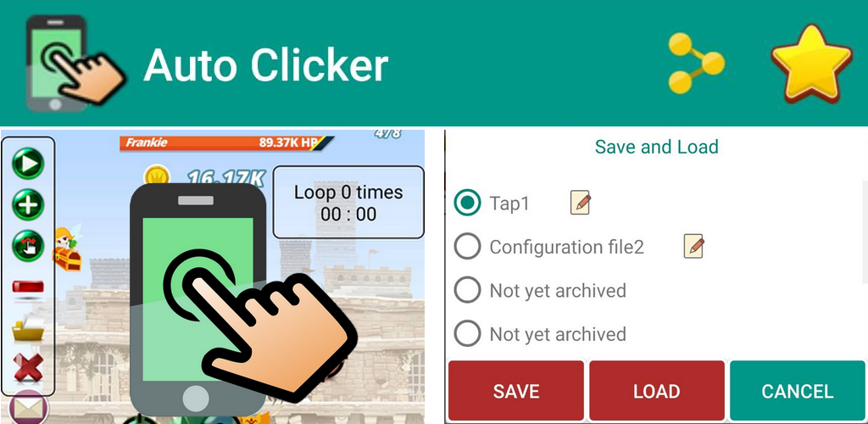Open saved configurations via the yellow folder icon
Screen dimensions: 868x424
click(28, 327)
